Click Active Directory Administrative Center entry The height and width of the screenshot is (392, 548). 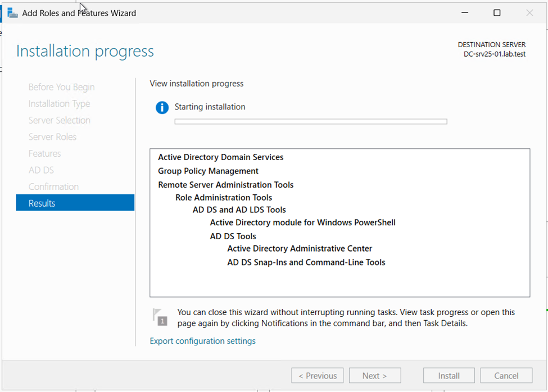pyautogui.click(x=300, y=249)
